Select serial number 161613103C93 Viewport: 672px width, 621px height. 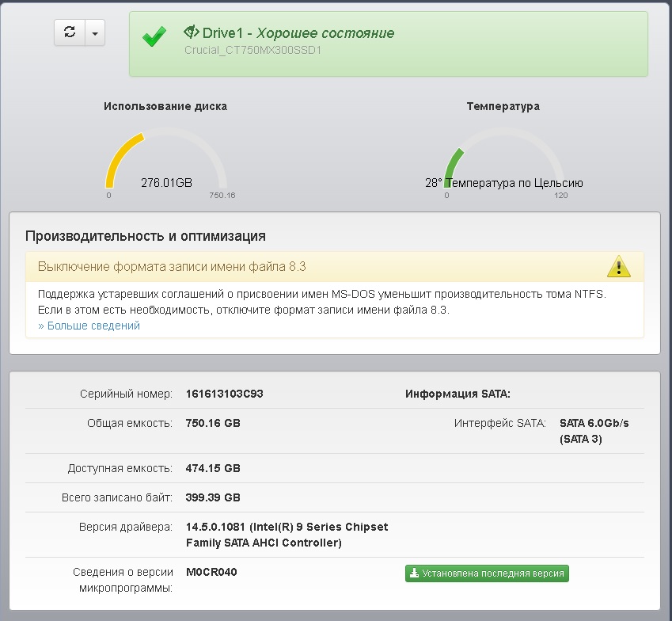click(224, 394)
